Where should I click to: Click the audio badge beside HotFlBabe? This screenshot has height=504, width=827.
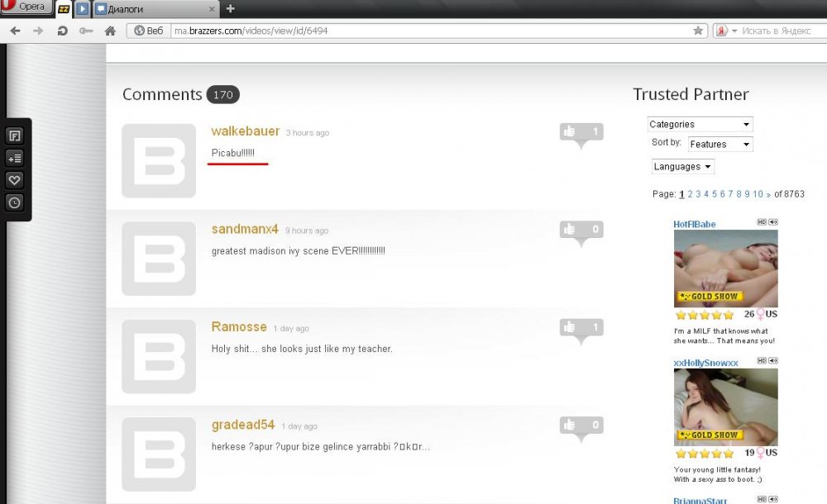[772, 222]
